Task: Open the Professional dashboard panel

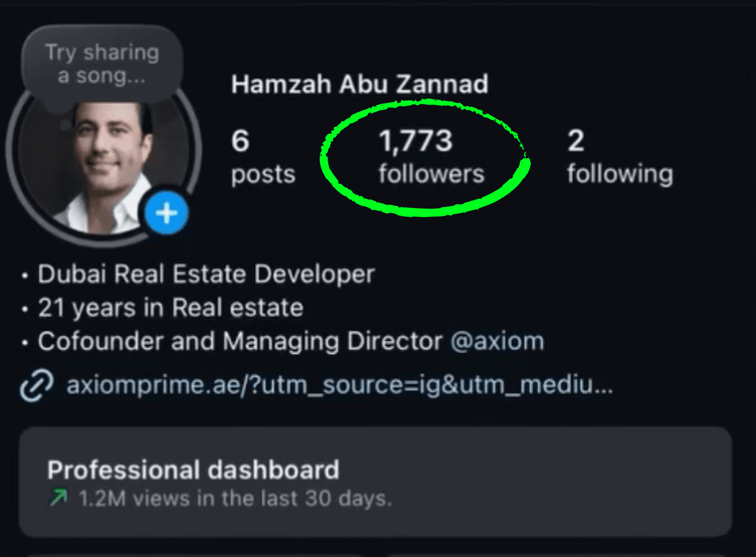Action: (x=194, y=469)
